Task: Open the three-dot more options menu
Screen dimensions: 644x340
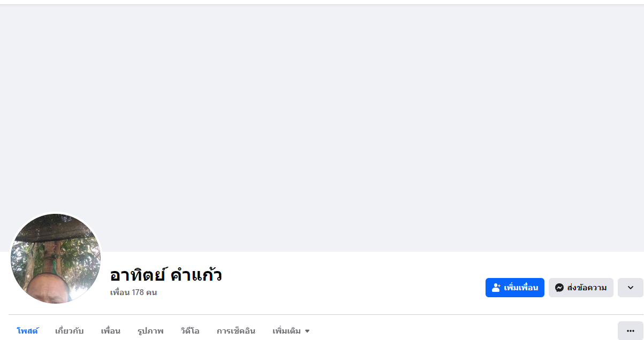Action: pos(630,330)
